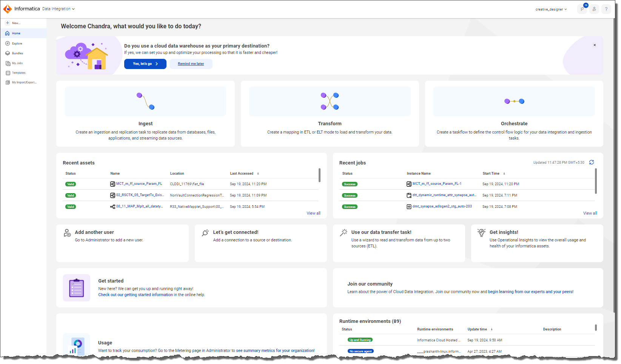
Task: Dismiss the cloud data warehouse banner
Action: tap(595, 45)
